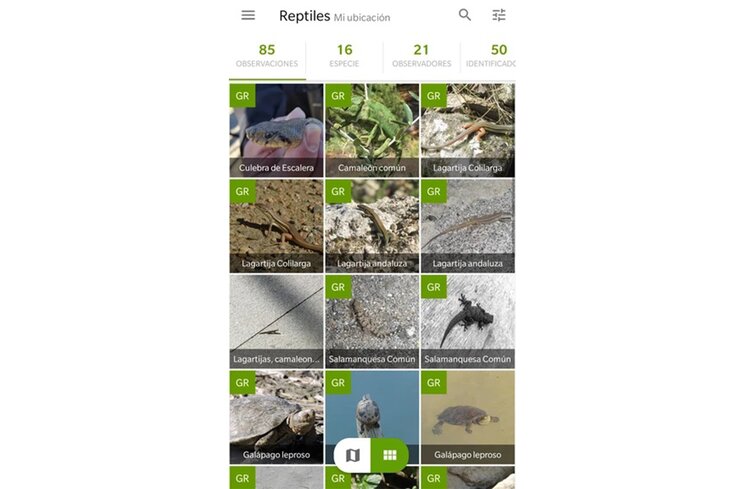The image size is (730, 489).
Task: Open Galápago leproso swimming turtle photo
Action: click(468, 417)
